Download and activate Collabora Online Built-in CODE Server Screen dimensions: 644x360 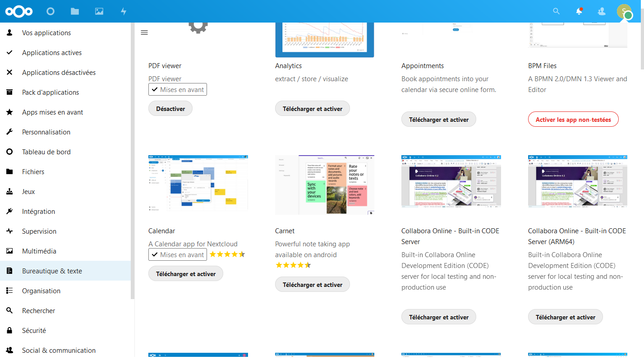click(439, 317)
